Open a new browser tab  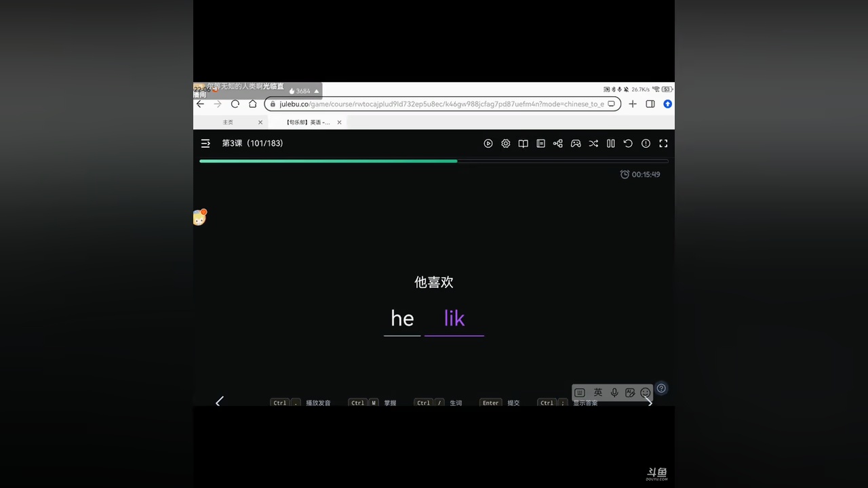point(633,104)
